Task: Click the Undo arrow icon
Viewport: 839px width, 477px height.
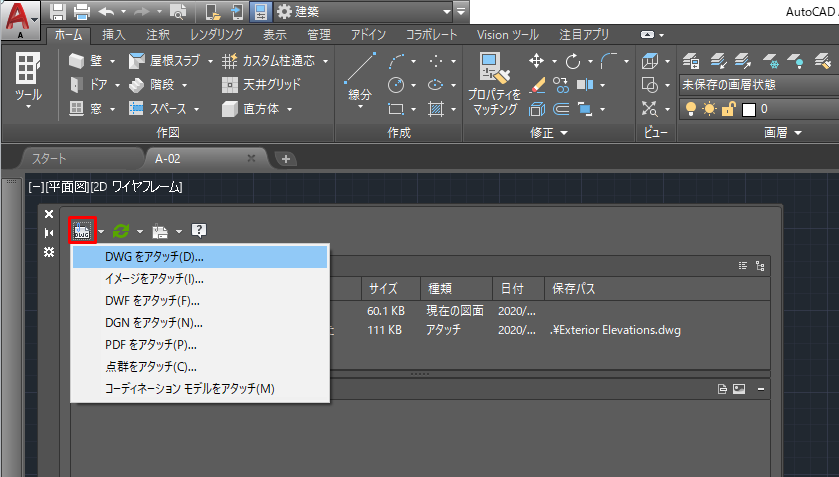Action: pos(106,11)
